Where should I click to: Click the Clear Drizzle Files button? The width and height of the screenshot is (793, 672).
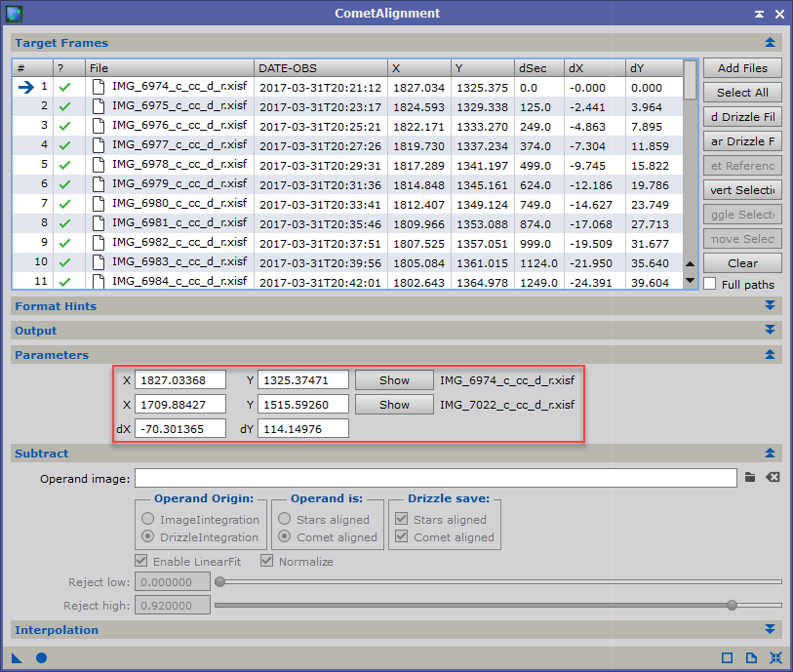[x=742, y=141]
